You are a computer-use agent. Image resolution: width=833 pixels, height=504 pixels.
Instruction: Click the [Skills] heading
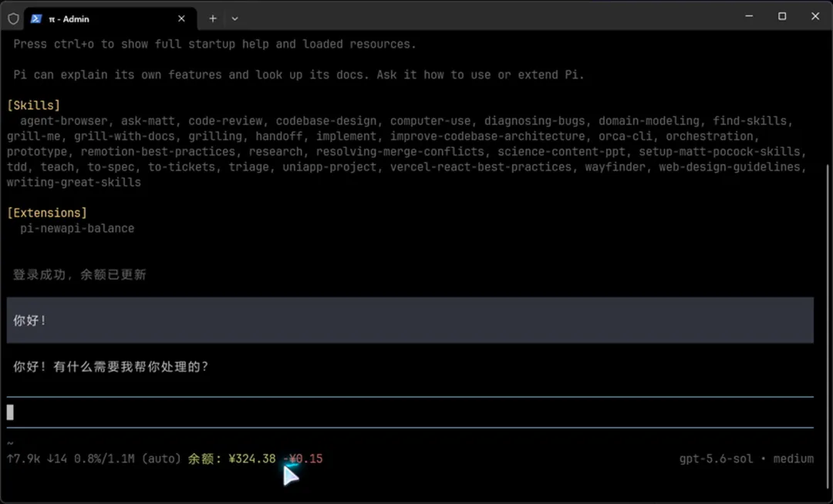tap(33, 105)
